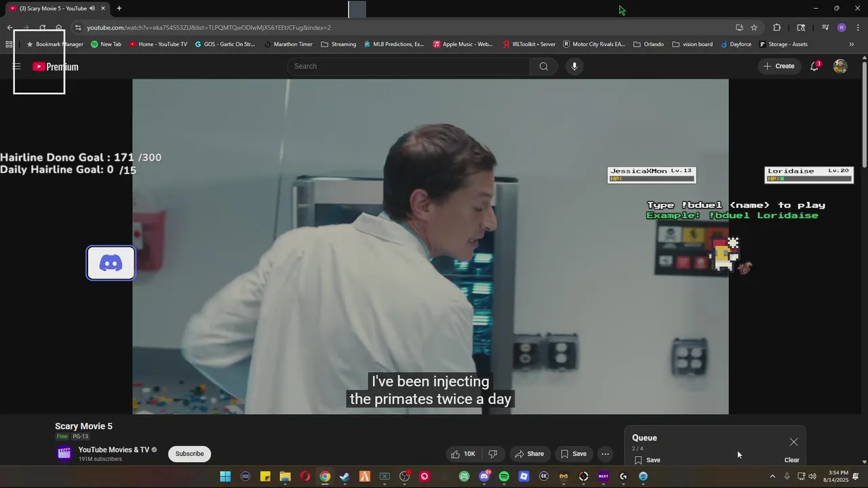Open the YouTube hamburger guide menu
The height and width of the screenshot is (488, 868).
tap(16, 66)
